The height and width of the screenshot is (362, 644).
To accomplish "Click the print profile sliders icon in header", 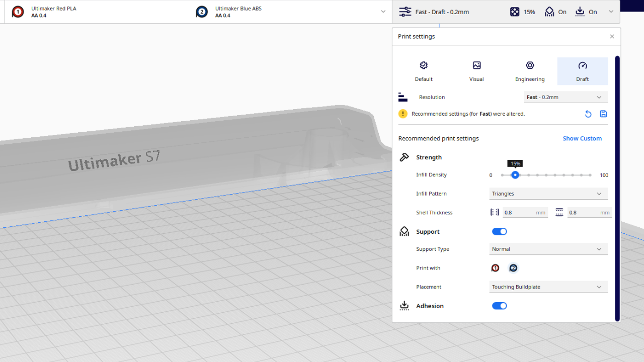I will click(x=405, y=12).
